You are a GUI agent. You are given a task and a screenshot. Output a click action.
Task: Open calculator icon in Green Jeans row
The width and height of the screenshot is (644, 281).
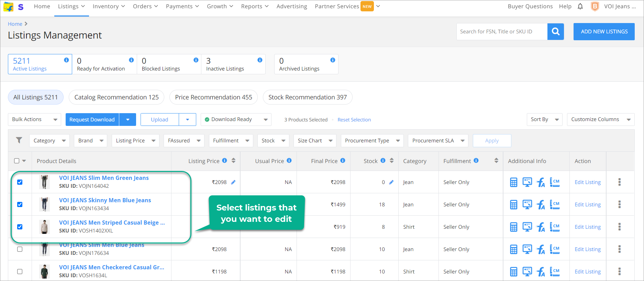tap(513, 182)
